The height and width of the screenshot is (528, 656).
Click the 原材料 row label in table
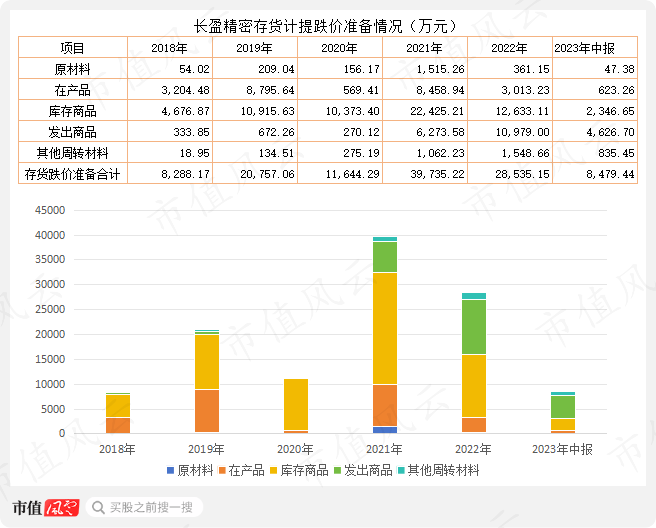73,69
